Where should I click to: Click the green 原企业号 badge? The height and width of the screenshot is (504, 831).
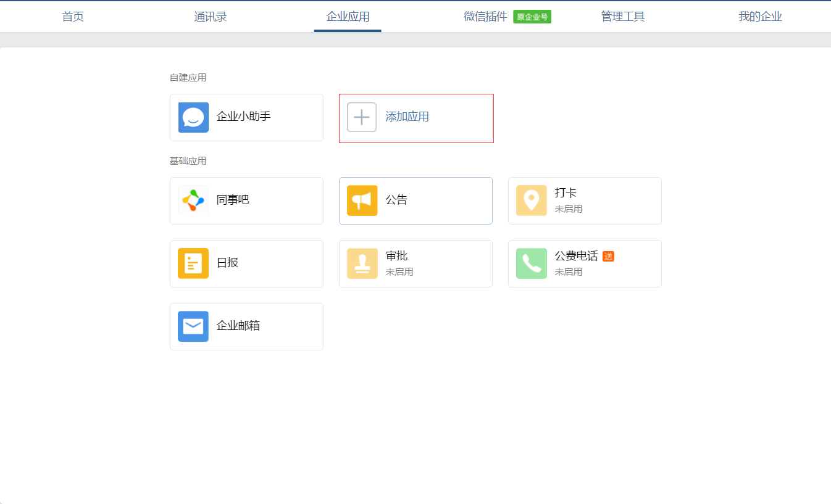click(532, 17)
